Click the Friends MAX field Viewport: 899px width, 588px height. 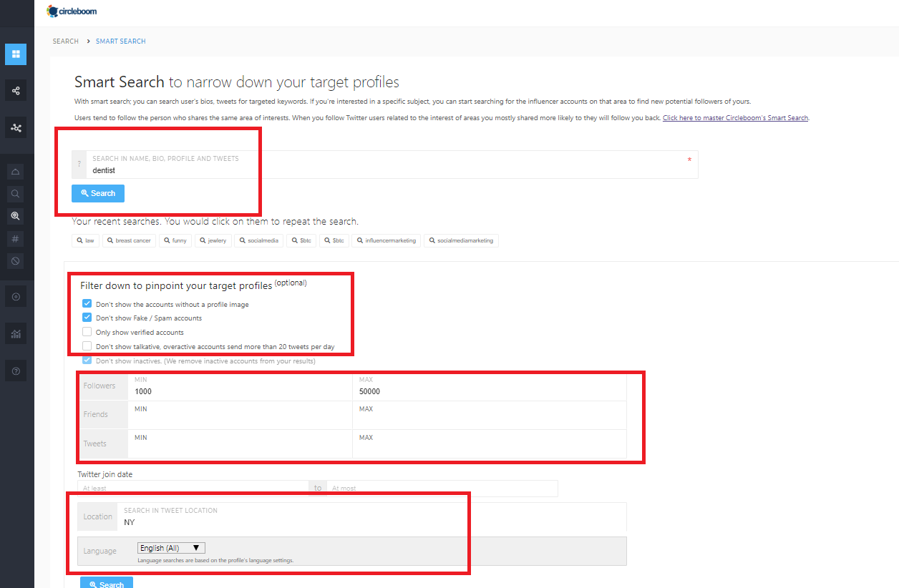pos(490,415)
